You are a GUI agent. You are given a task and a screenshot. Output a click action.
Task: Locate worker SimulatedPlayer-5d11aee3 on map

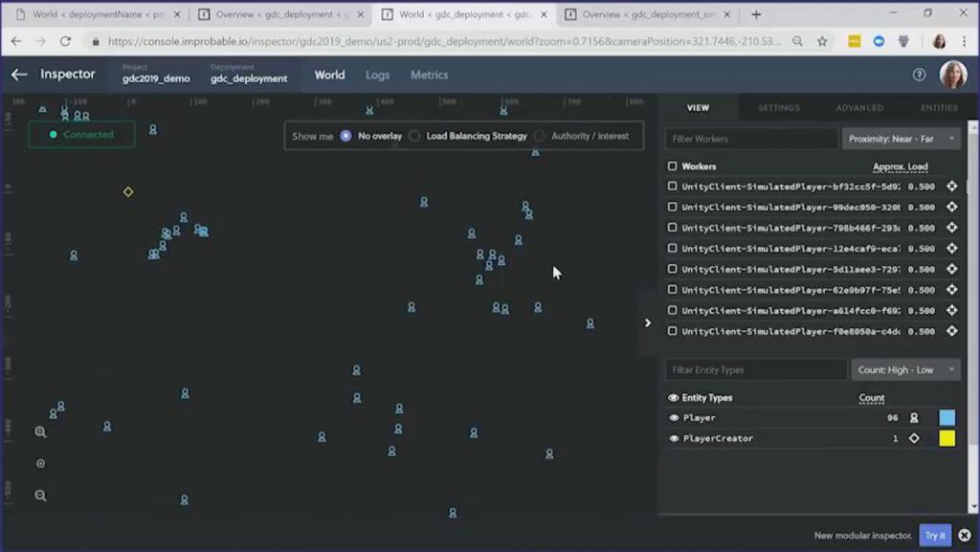(952, 269)
